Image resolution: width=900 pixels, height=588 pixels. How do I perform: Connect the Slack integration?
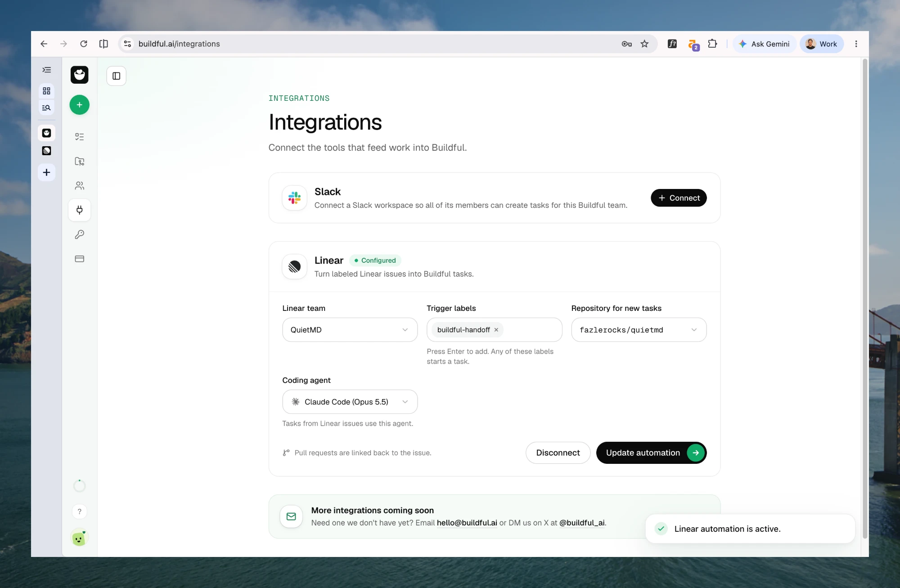[679, 198]
